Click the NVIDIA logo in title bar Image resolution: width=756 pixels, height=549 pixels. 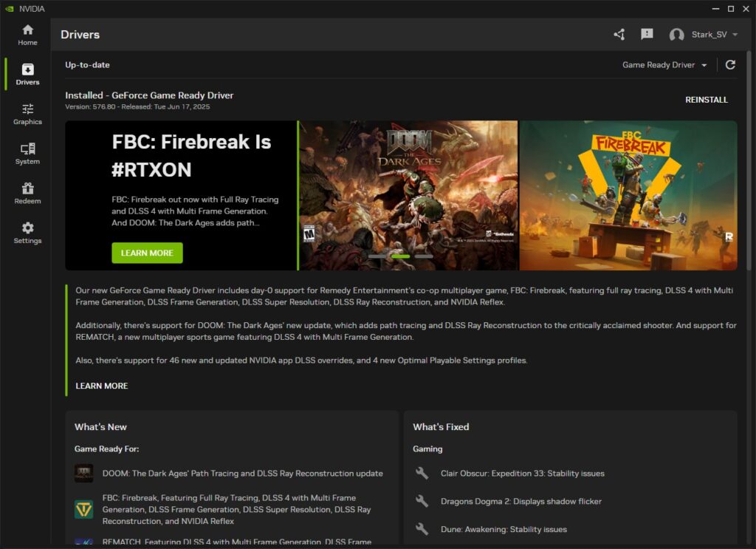[x=9, y=9]
